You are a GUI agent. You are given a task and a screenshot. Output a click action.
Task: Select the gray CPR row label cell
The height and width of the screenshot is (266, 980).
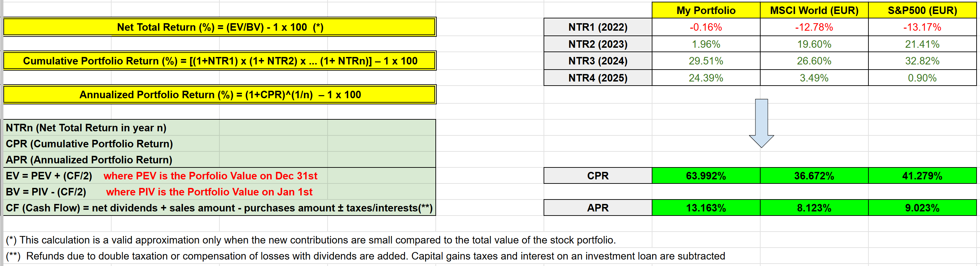(598, 176)
